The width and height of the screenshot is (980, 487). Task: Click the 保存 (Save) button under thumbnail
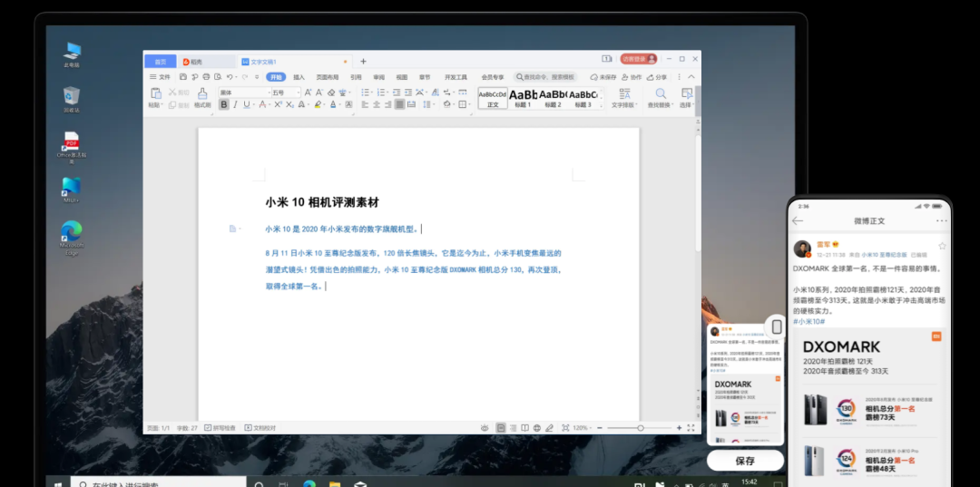coord(745,461)
